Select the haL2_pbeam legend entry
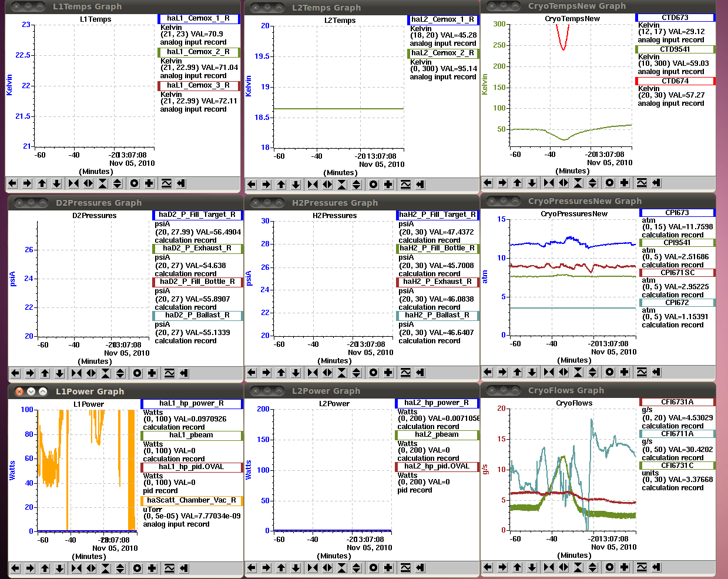 coord(437,435)
